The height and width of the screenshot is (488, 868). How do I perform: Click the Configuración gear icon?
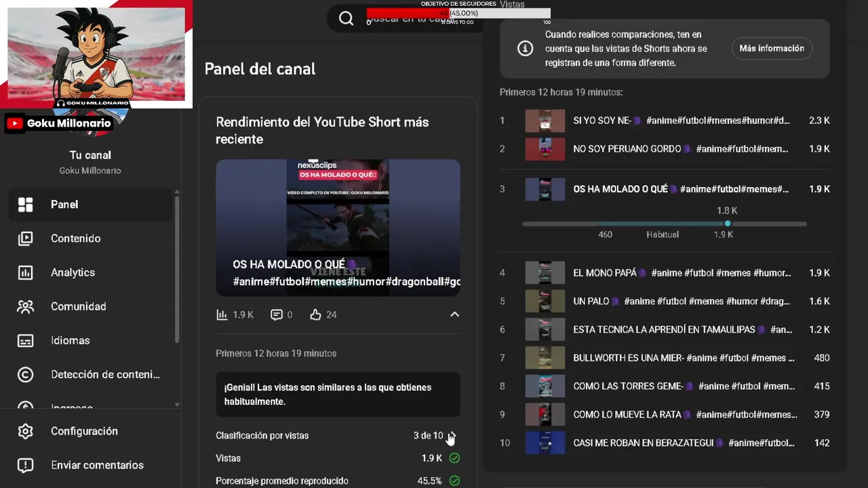click(x=25, y=431)
